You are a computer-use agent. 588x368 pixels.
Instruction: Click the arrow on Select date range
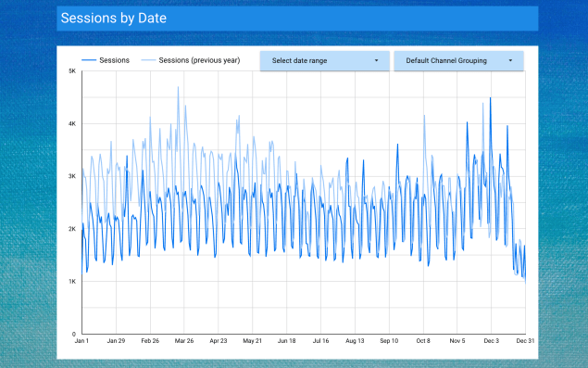tap(376, 61)
